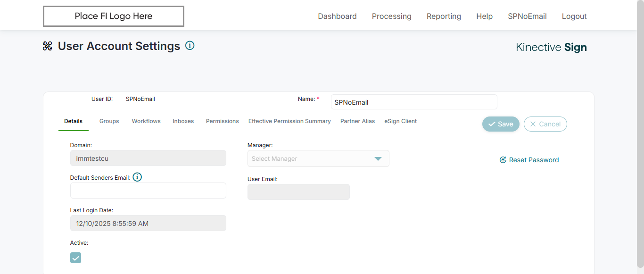Click the Place FI Logo Here image
644x274 pixels.
114,16
